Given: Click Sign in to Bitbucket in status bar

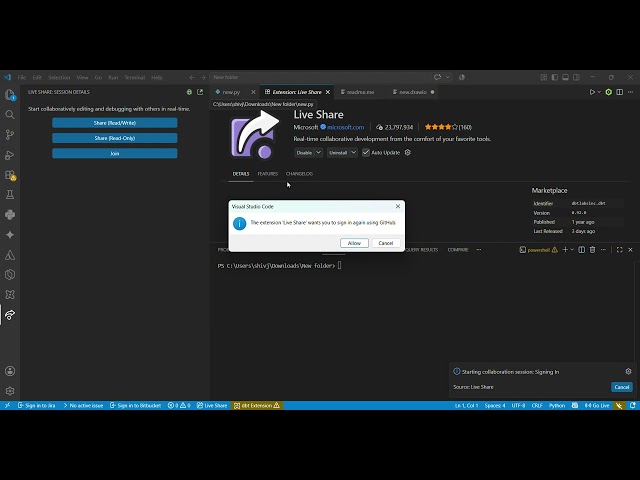Looking at the screenshot, I should pos(136,405).
